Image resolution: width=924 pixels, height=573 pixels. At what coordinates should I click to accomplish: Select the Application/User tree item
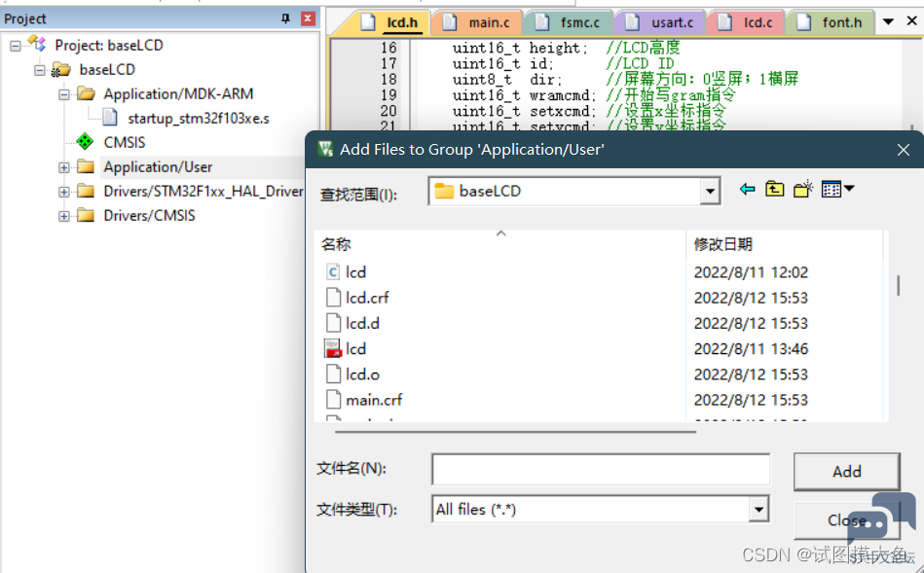pos(158,167)
